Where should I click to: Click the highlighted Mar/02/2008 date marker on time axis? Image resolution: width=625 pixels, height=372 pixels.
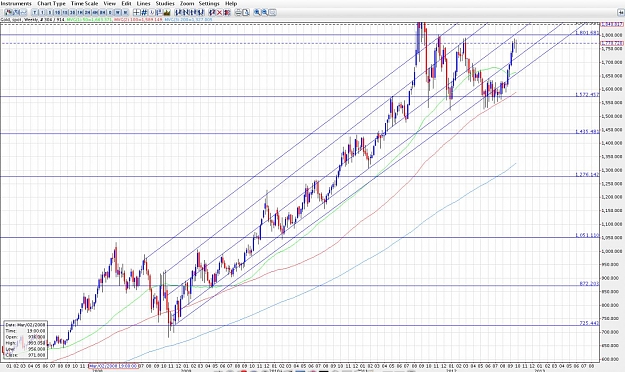(x=114, y=366)
